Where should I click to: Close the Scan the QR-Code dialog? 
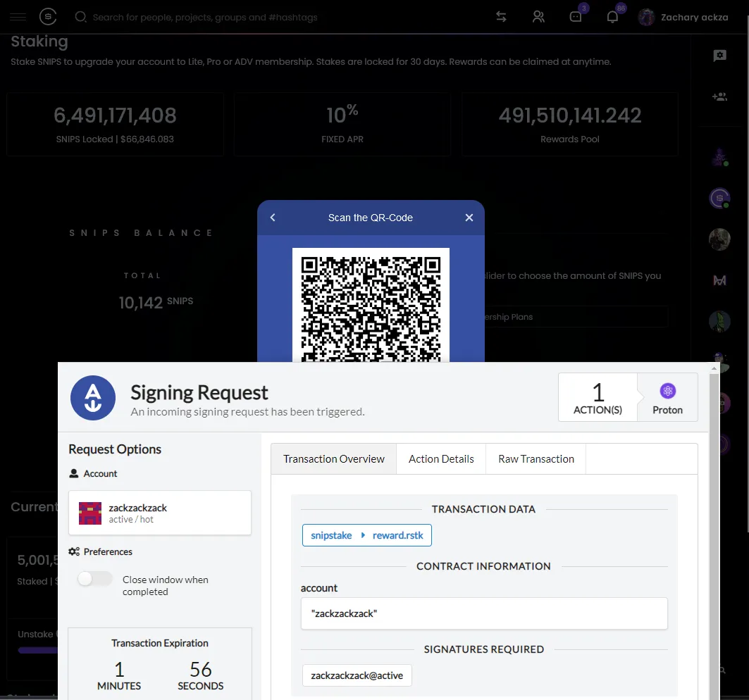tap(469, 218)
